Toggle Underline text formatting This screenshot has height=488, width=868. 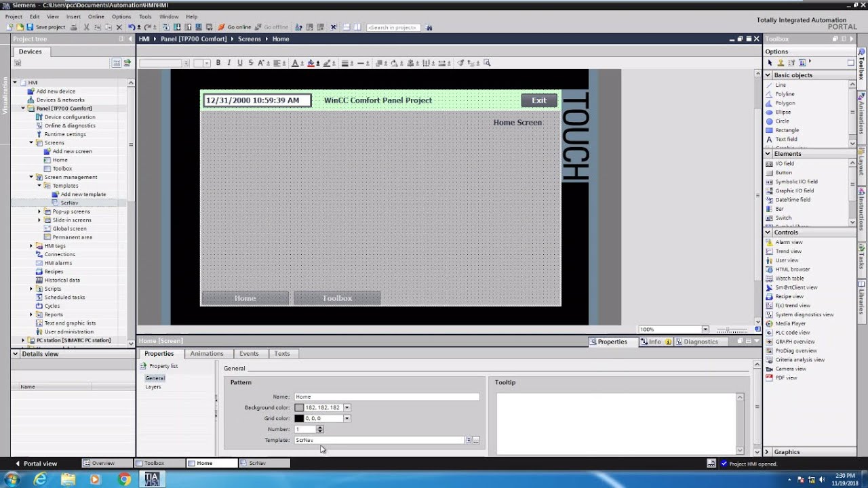click(x=239, y=63)
